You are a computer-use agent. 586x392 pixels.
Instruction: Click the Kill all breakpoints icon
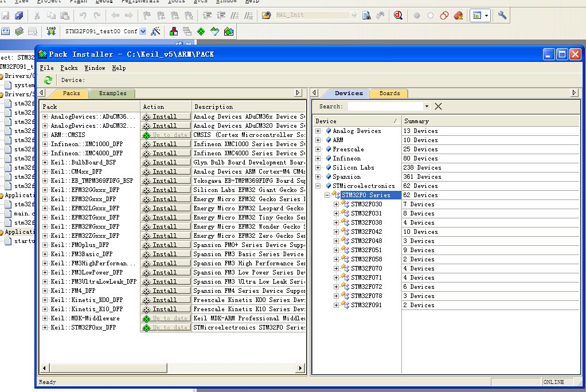tap(458, 15)
